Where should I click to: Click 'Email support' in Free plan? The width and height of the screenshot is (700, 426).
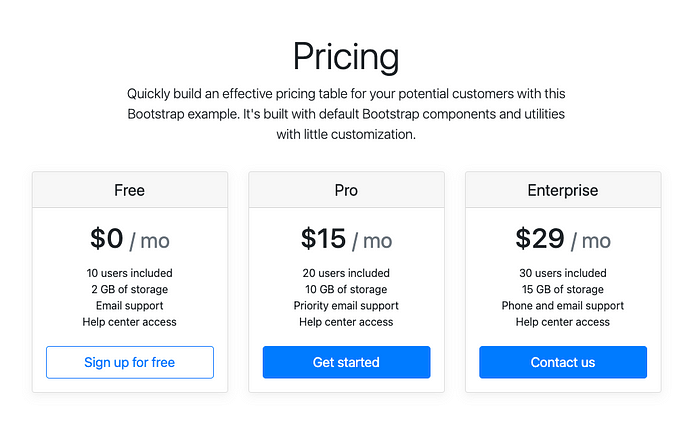129,306
